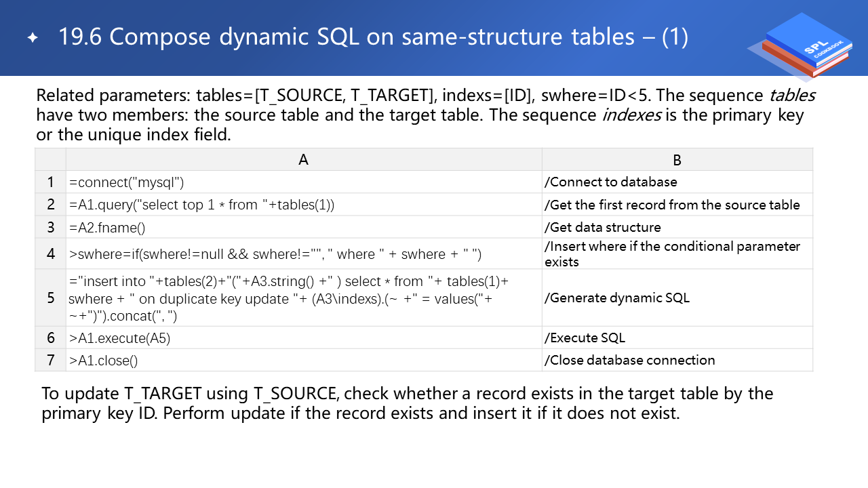Select the slide title 19.6 heading

(373, 37)
